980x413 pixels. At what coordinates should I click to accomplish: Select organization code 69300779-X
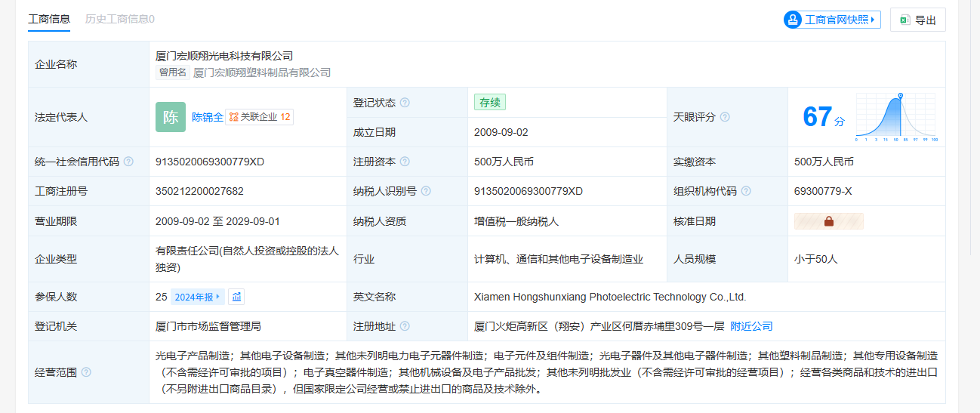pyautogui.click(x=823, y=191)
